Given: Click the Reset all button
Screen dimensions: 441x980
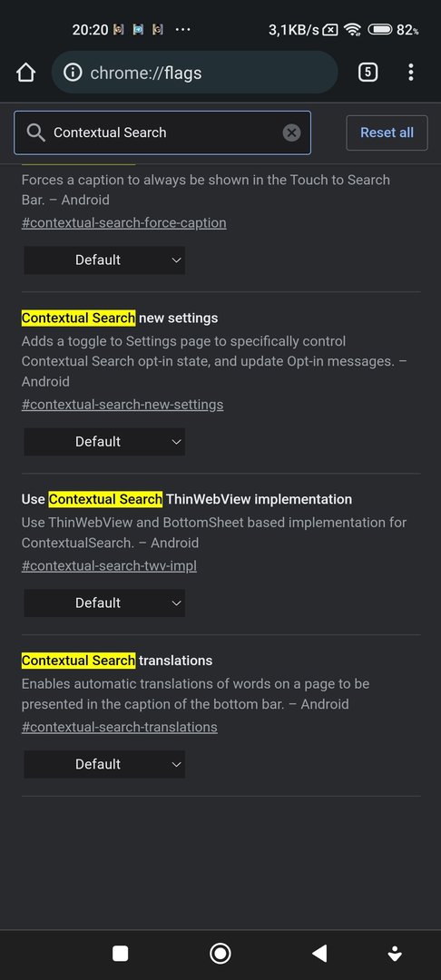Looking at the screenshot, I should [387, 132].
